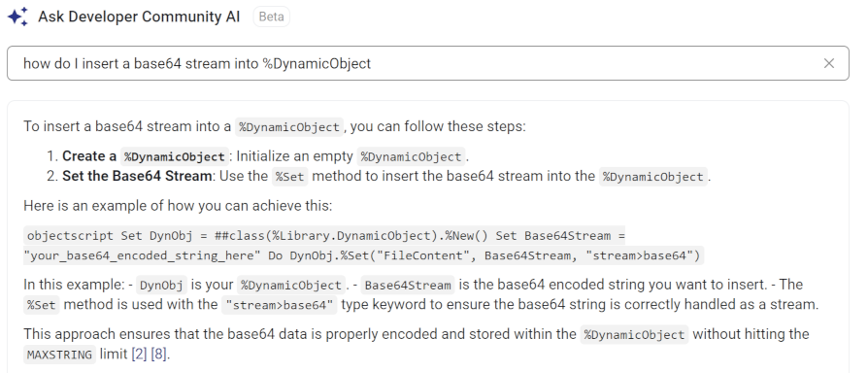The height and width of the screenshot is (373, 868).
Task: Click the Ask Developer Community AI heading
Action: coord(139,17)
